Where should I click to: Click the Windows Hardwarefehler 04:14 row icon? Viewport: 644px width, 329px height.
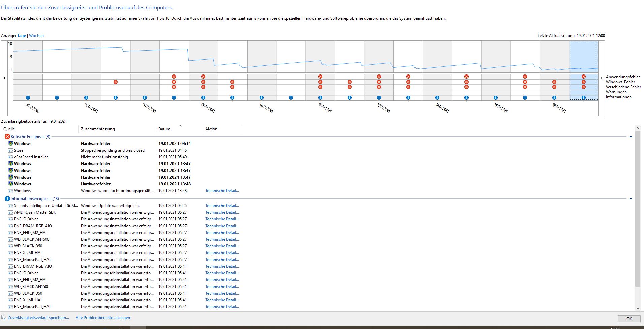[x=11, y=144]
